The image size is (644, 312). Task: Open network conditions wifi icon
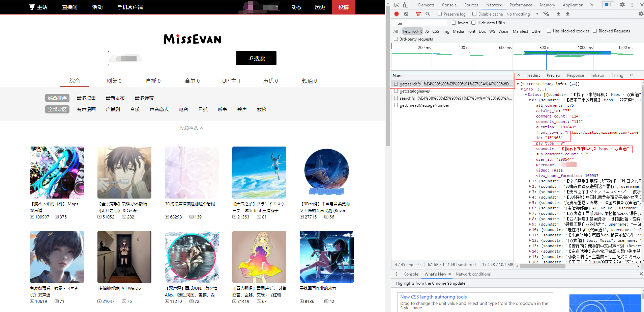[x=546, y=14]
